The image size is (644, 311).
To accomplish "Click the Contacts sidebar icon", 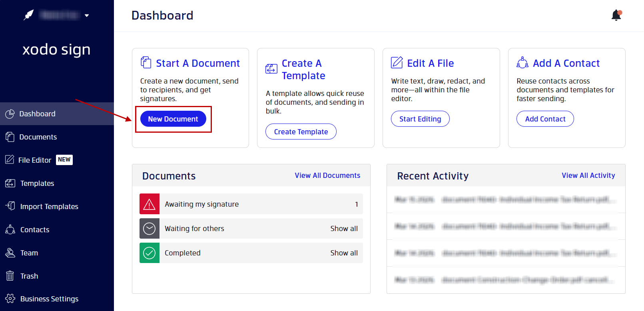I will click(x=10, y=229).
